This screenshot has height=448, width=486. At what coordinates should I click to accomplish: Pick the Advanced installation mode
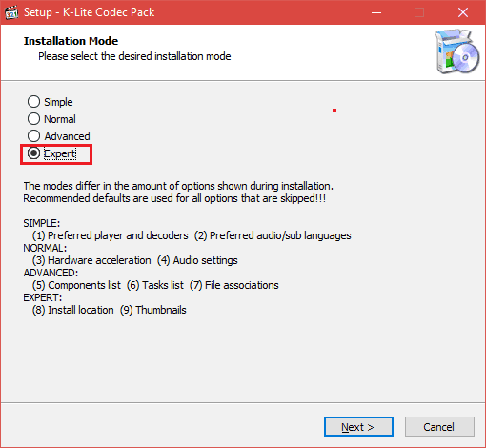59,136
